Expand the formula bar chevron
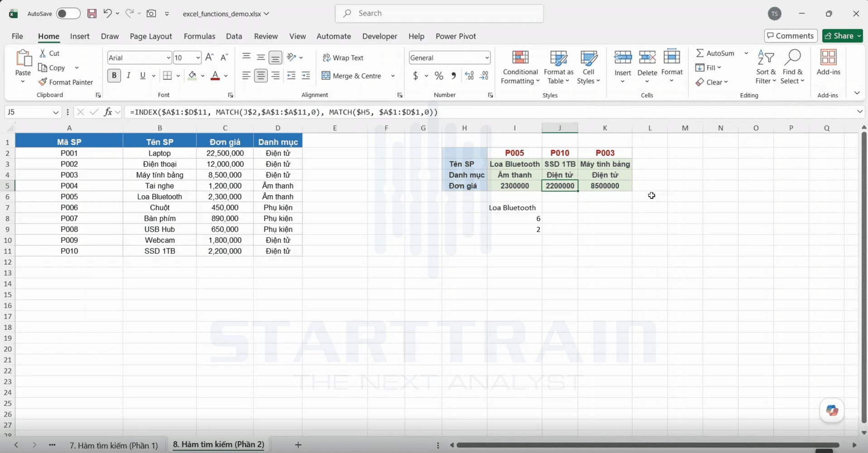The width and height of the screenshot is (868, 453). coord(859,111)
